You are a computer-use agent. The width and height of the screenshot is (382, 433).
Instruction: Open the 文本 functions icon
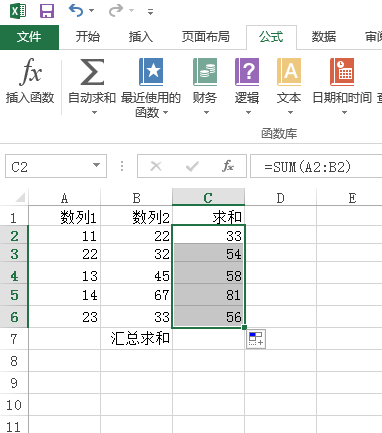(x=289, y=72)
